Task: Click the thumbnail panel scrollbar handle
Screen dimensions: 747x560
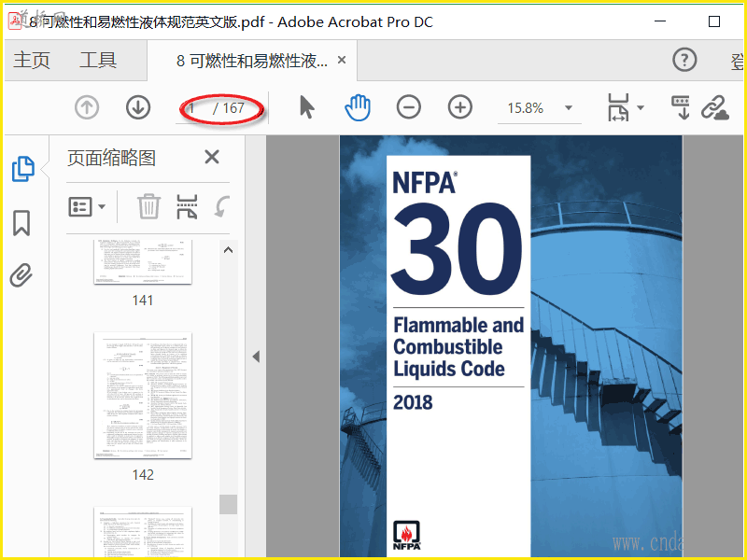Action: click(228, 504)
